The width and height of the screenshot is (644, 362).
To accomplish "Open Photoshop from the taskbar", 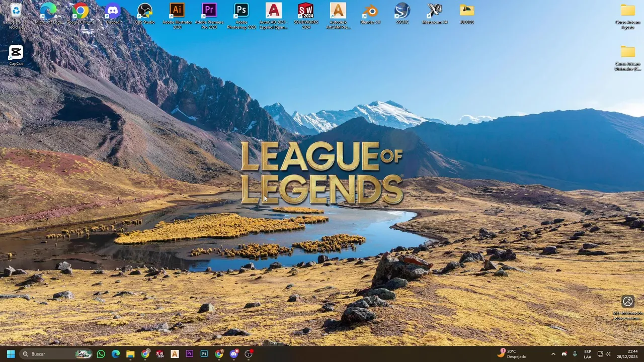I will 204,354.
